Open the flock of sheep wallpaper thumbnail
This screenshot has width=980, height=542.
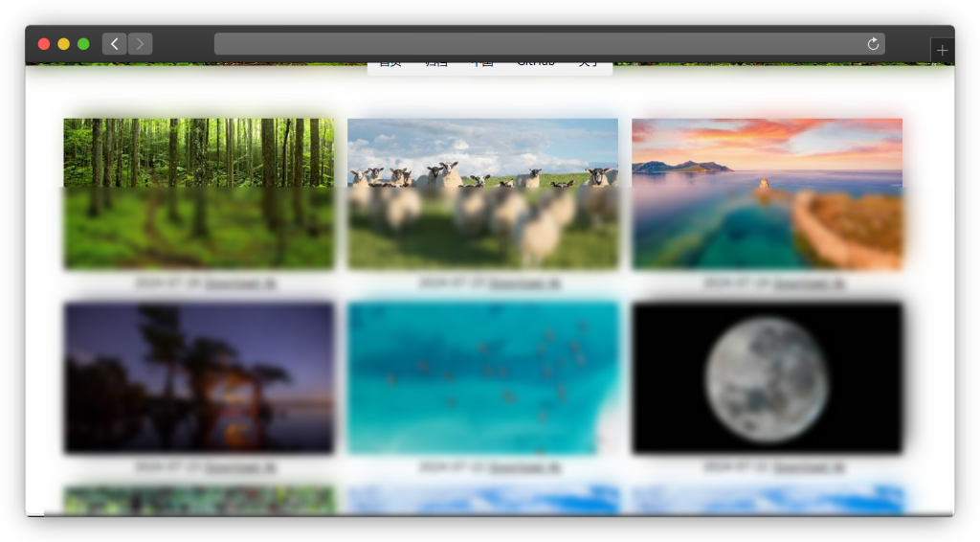(x=482, y=193)
